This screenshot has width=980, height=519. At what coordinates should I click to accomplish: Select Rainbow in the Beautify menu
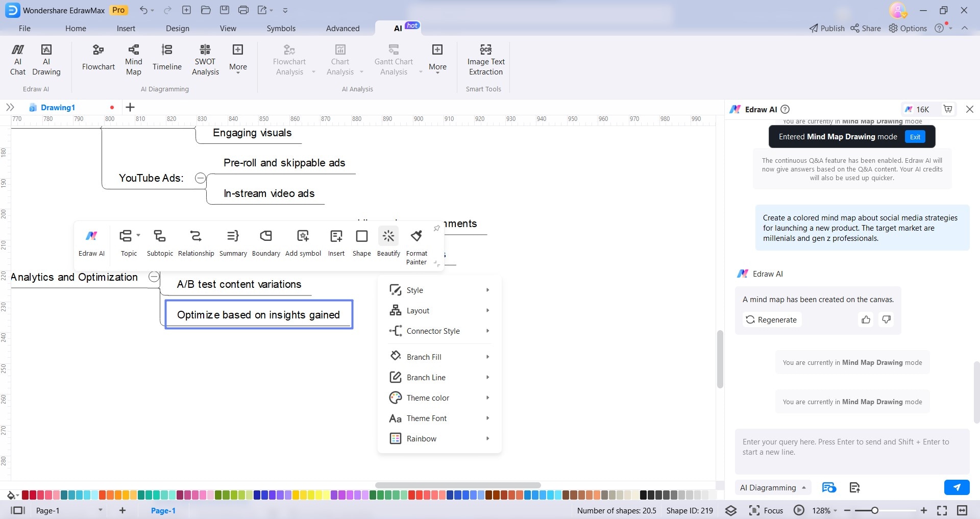[439, 438]
